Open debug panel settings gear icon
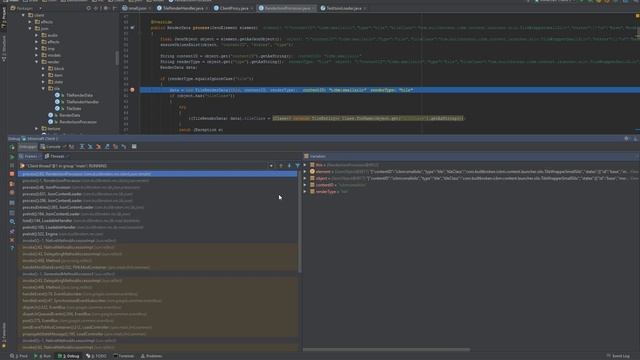The height and width of the screenshot is (360, 640). point(627,139)
